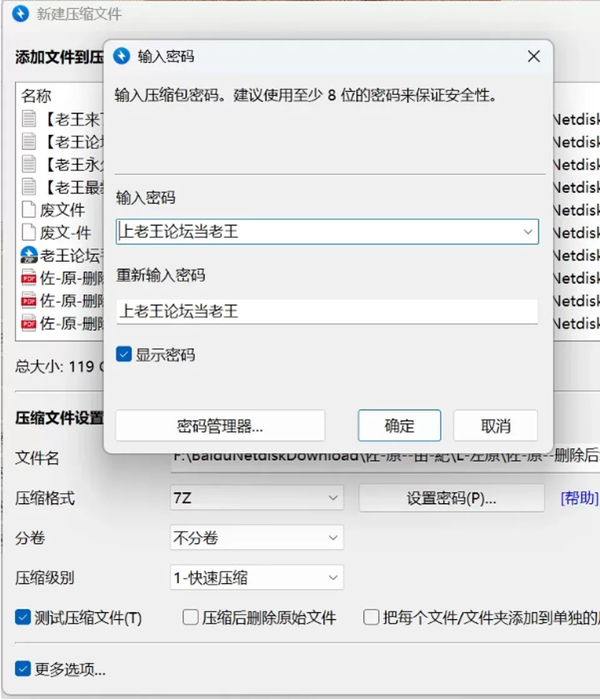Select the text file icon beside 【老王论
The height and width of the screenshot is (700, 600).
tap(29, 141)
